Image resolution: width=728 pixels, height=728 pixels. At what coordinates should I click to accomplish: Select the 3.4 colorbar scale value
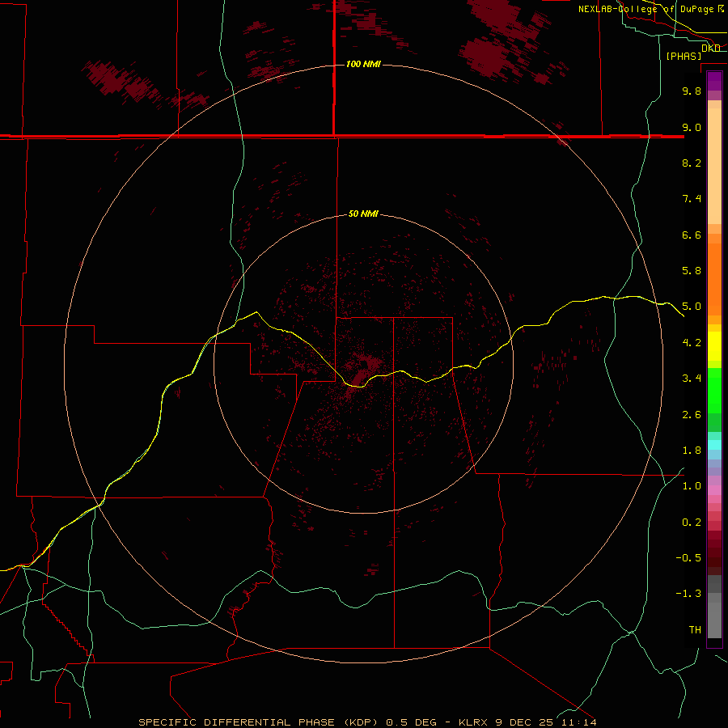pos(692,379)
